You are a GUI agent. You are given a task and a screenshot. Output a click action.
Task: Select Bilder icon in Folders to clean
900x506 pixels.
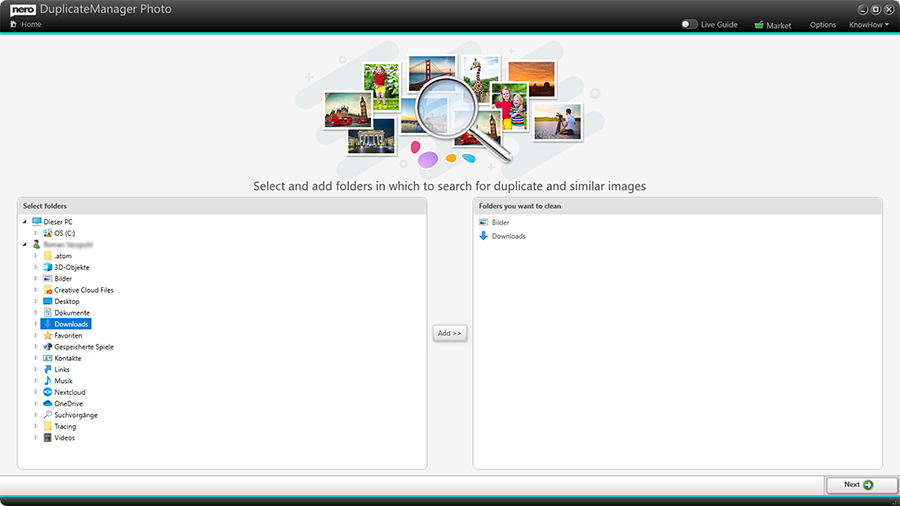(x=483, y=222)
